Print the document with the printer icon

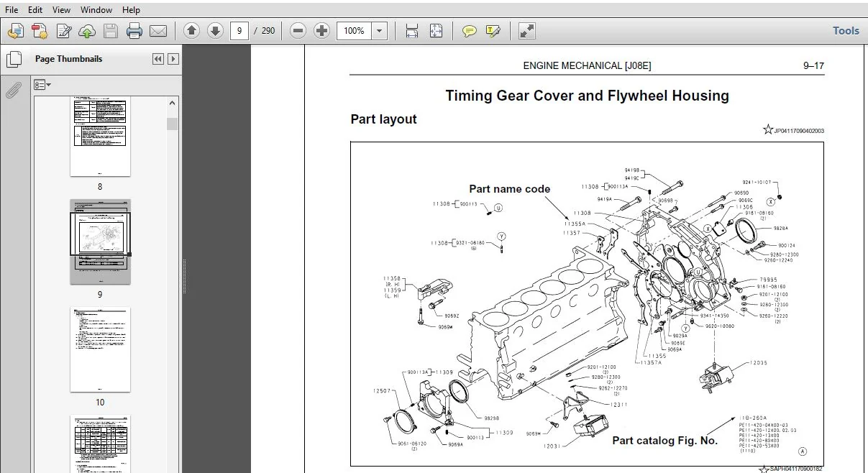coord(134,31)
